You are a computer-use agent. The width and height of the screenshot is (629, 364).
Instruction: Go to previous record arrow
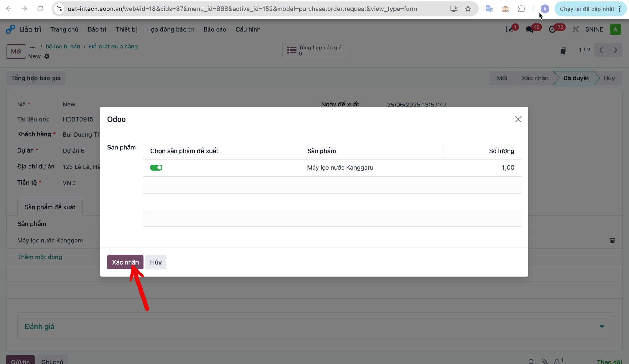pyautogui.click(x=601, y=50)
